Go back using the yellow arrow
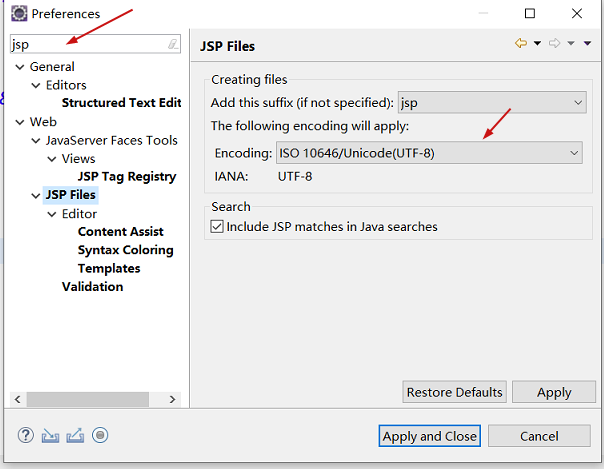The width and height of the screenshot is (604, 469). [x=520, y=44]
